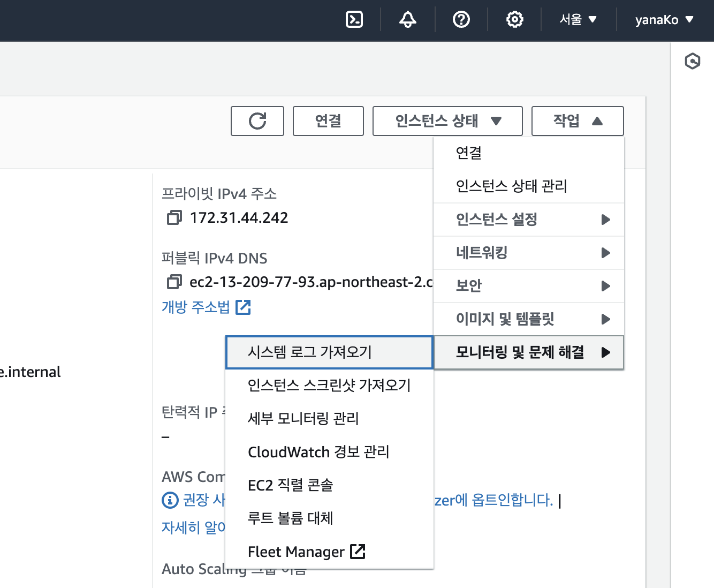Open Fleet Manager external link
This screenshot has width=714, height=588.
[329, 552]
